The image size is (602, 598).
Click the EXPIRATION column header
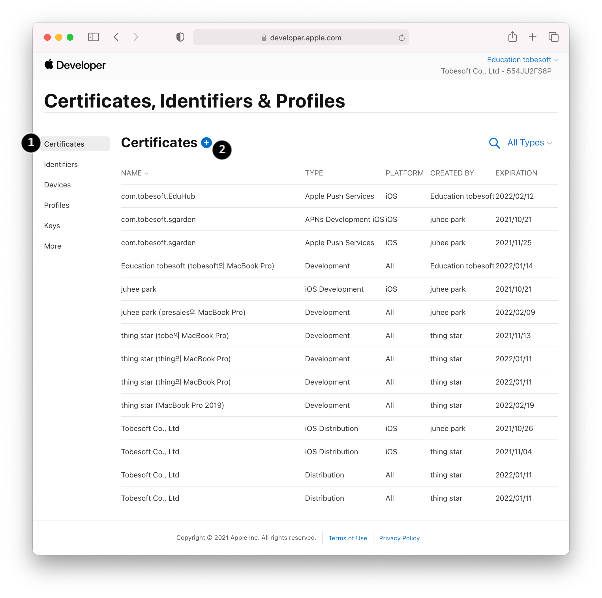pyautogui.click(x=516, y=173)
